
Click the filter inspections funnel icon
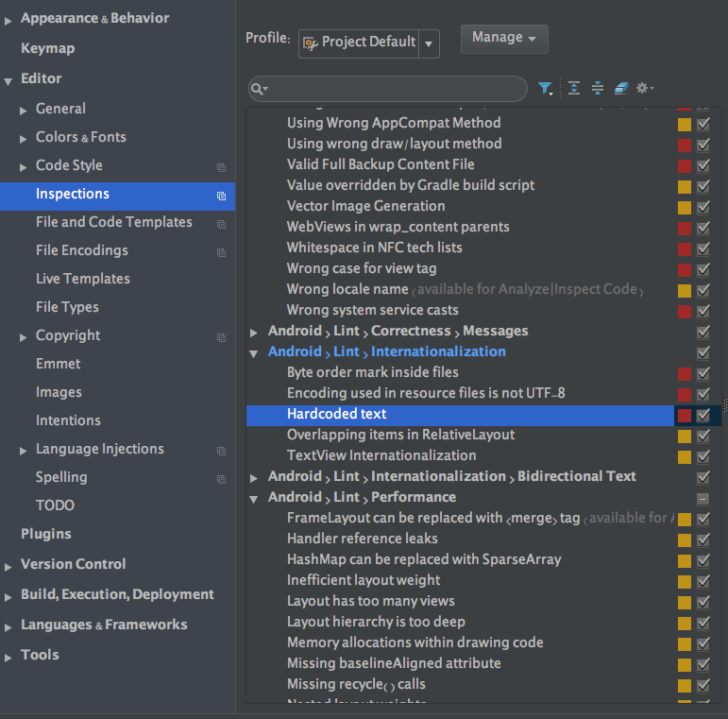click(545, 89)
